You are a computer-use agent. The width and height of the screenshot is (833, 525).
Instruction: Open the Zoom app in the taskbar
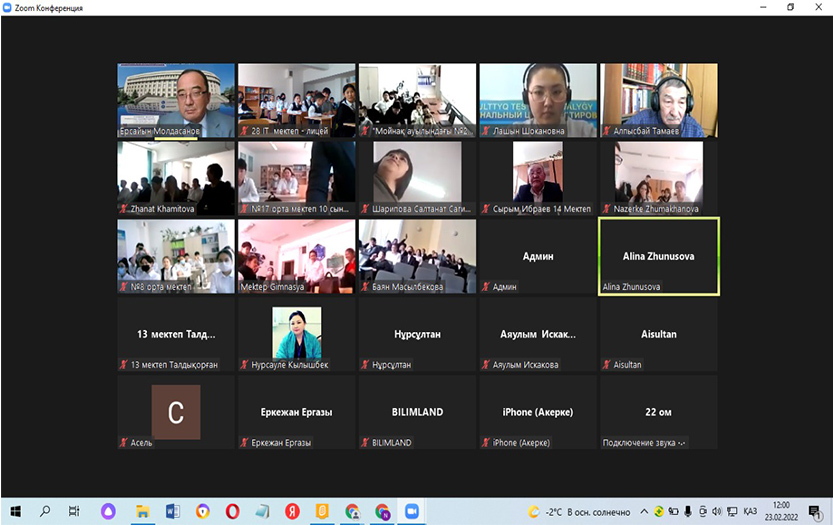point(411,511)
